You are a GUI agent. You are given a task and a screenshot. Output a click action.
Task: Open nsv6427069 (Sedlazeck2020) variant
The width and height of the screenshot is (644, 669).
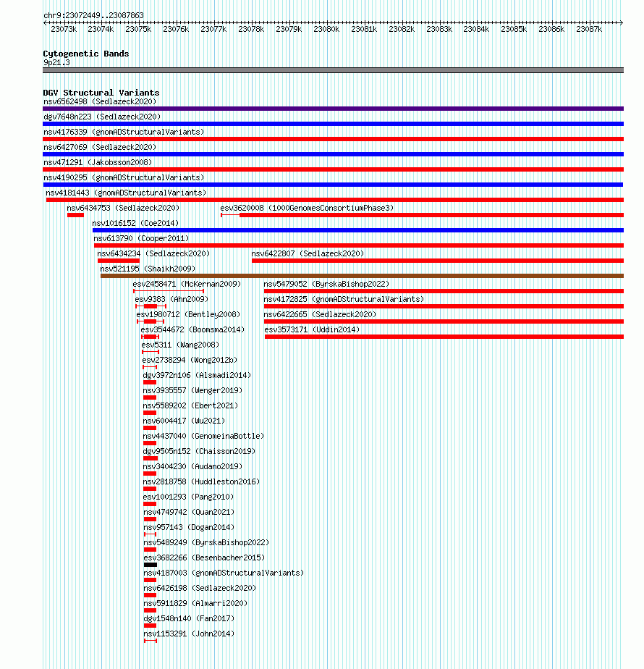click(x=100, y=147)
